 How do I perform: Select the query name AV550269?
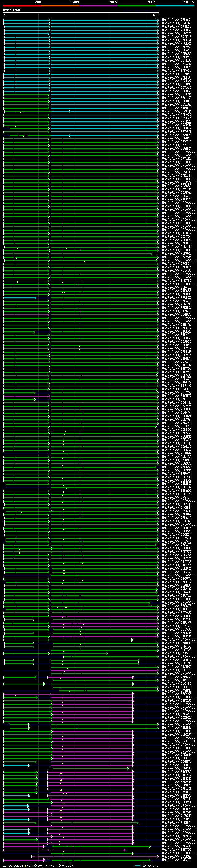click(x=11, y=10)
